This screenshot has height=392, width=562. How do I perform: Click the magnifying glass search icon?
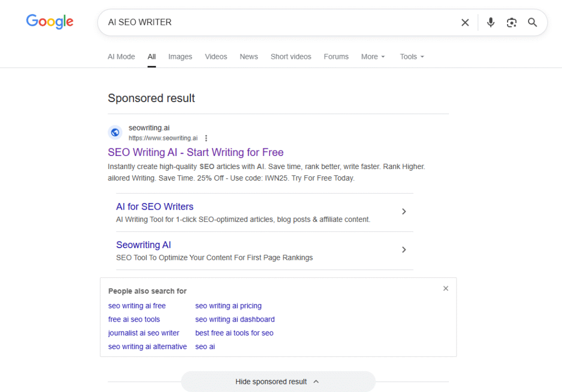click(532, 23)
